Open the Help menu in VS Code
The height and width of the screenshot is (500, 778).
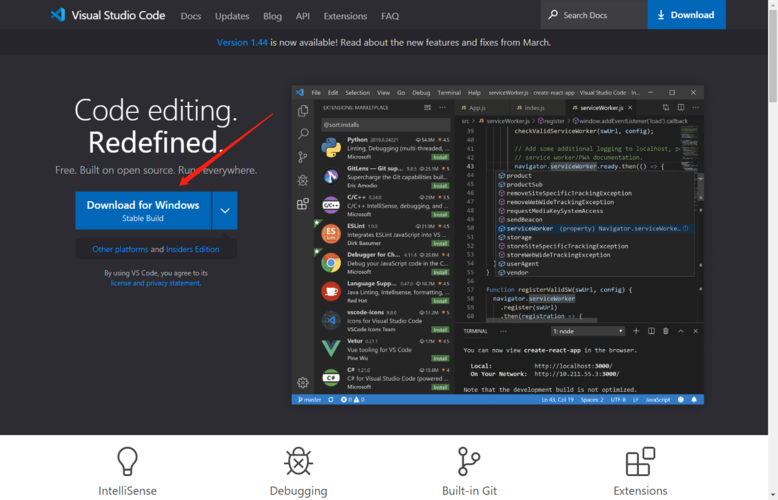click(x=474, y=93)
